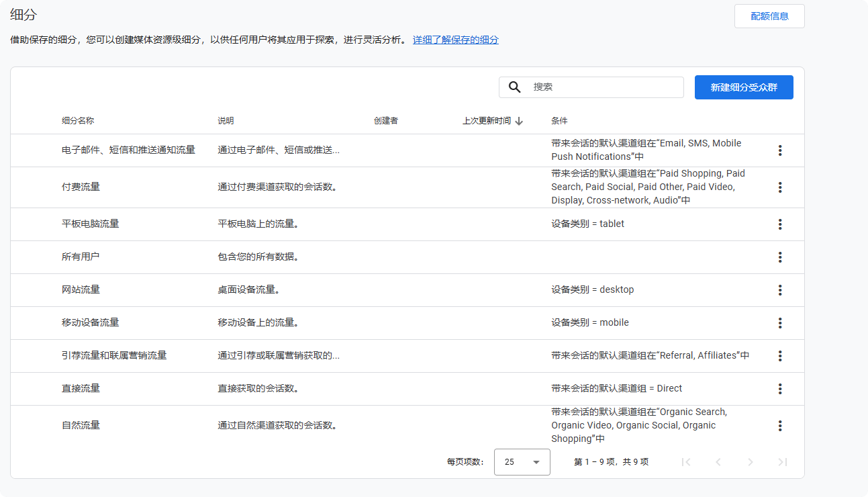Image resolution: width=868 pixels, height=497 pixels.
Task: Open more options for 自然流量 row
Action: click(779, 426)
